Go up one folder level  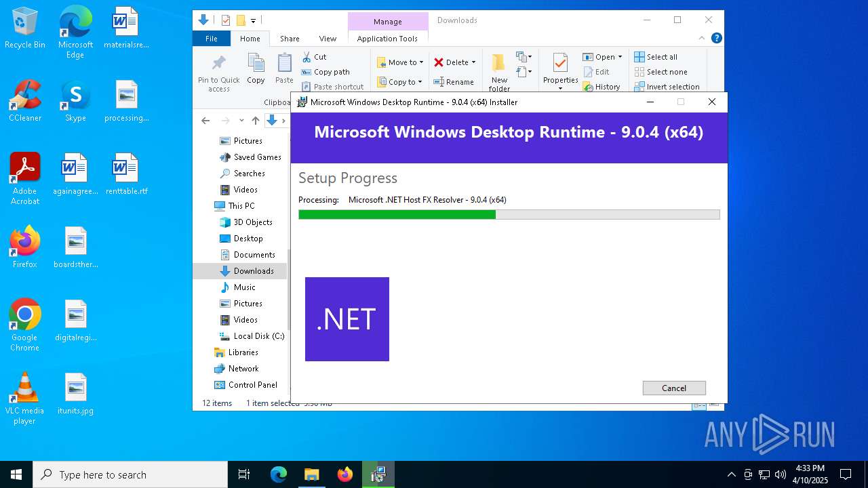[255, 121]
